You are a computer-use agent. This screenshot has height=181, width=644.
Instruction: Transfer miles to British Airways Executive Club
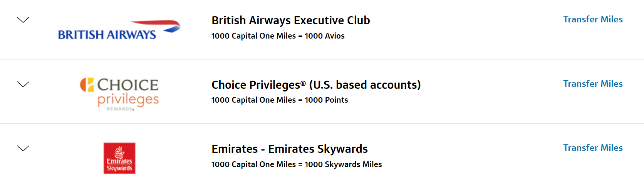[x=593, y=19]
